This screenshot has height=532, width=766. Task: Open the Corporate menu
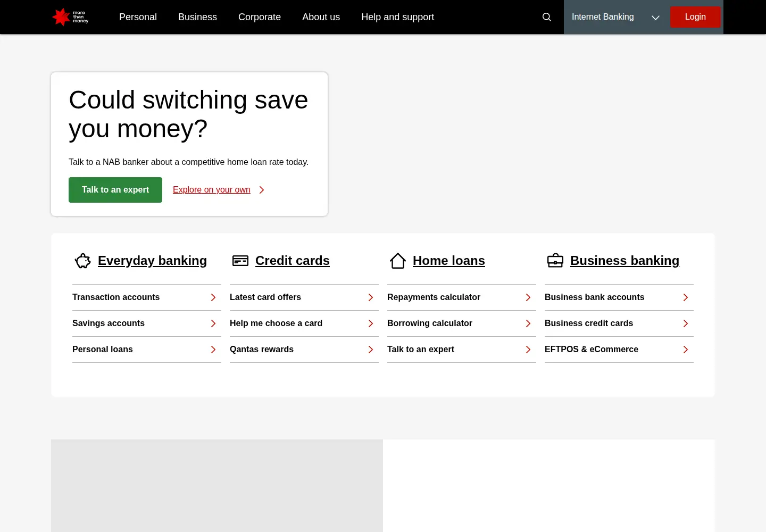260,17
